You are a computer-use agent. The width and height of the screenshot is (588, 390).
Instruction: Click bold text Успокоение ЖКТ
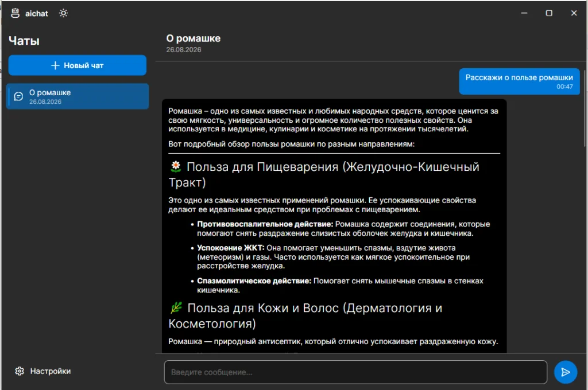pyautogui.click(x=231, y=248)
